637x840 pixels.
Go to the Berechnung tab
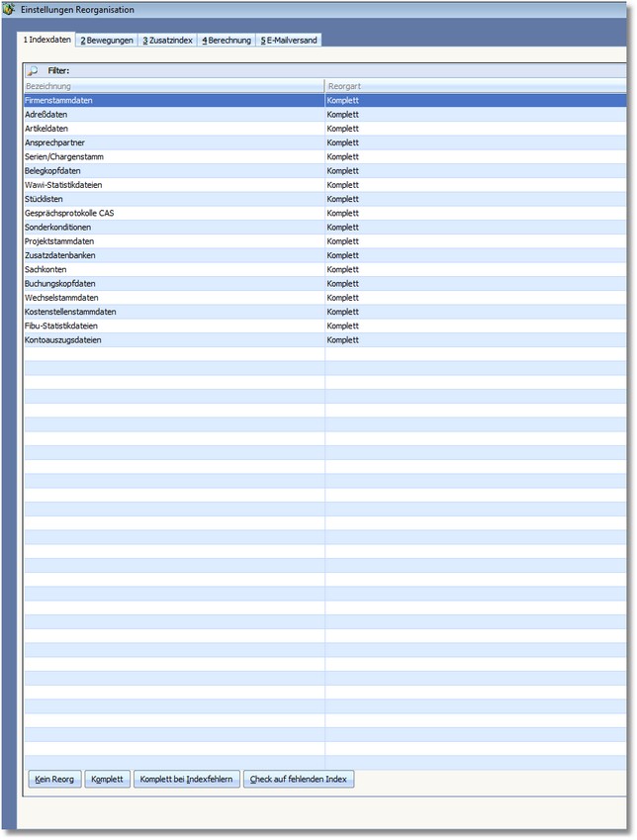[227, 41]
